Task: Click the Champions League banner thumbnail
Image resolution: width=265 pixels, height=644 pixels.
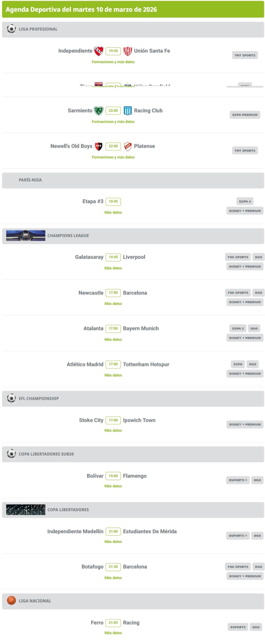Action: click(x=25, y=236)
